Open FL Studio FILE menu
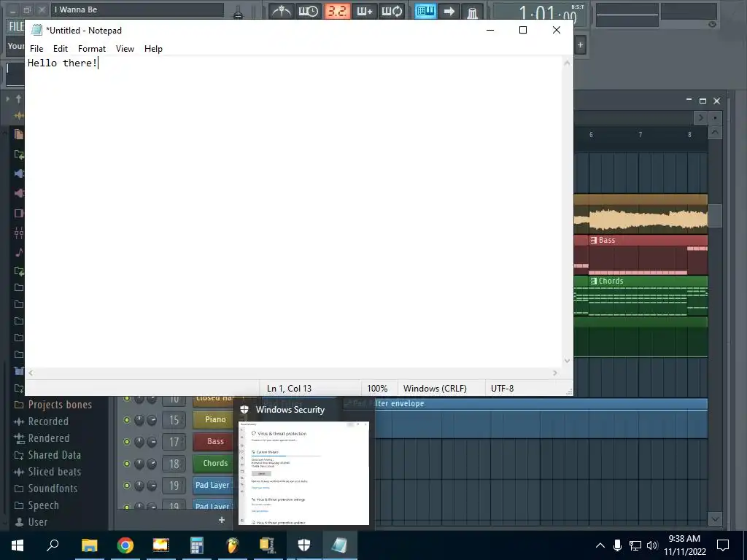The width and height of the screenshot is (747, 560). [16, 26]
